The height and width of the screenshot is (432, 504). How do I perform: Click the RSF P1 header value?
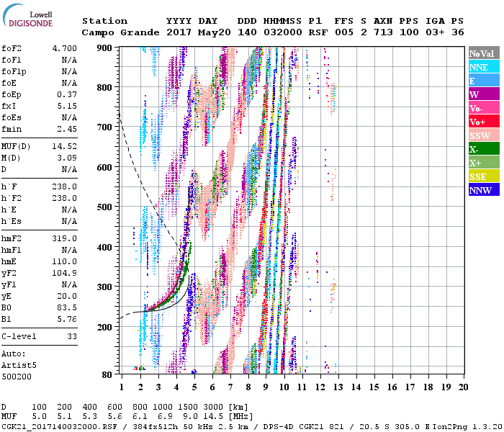pyautogui.click(x=318, y=32)
